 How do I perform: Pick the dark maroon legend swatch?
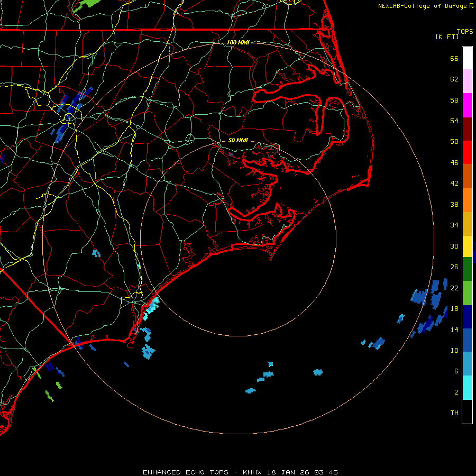(x=467, y=129)
